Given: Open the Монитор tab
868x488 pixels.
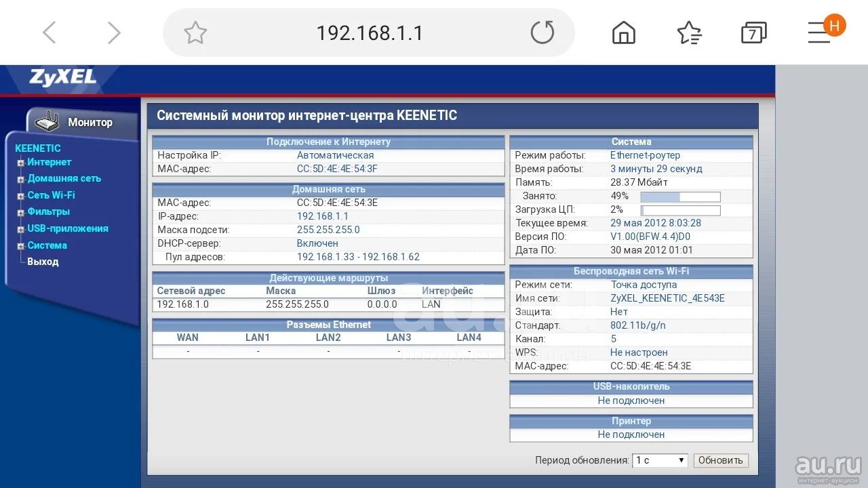Looking at the screenshot, I should [x=90, y=123].
